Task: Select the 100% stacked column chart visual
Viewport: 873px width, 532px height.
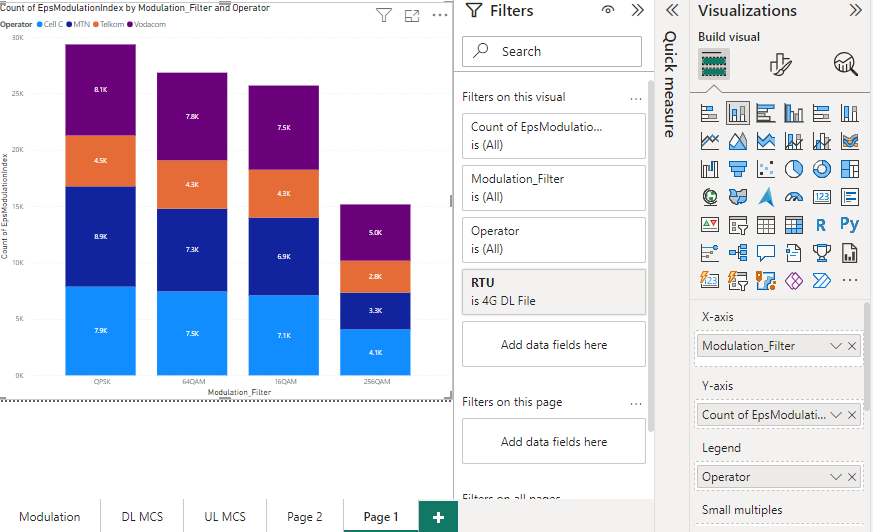Action: point(850,114)
